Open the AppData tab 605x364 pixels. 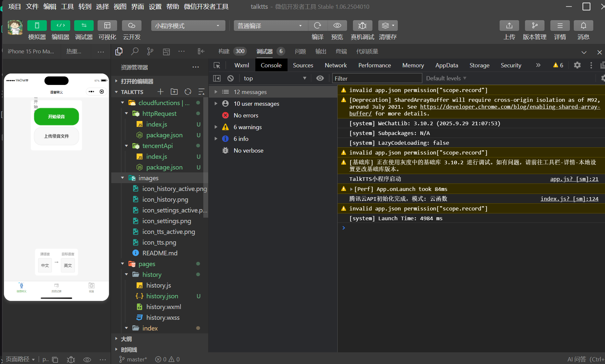[x=447, y=65]
